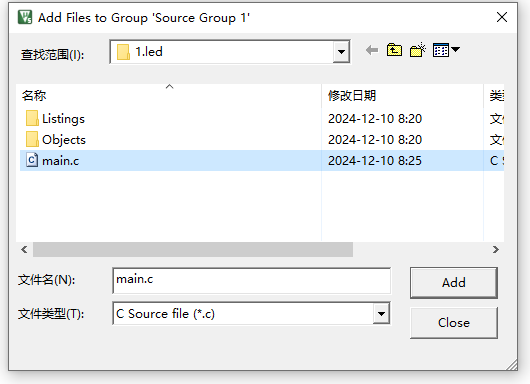
Task: Click the horizontal scrollbar thumb
Action: 193,249
